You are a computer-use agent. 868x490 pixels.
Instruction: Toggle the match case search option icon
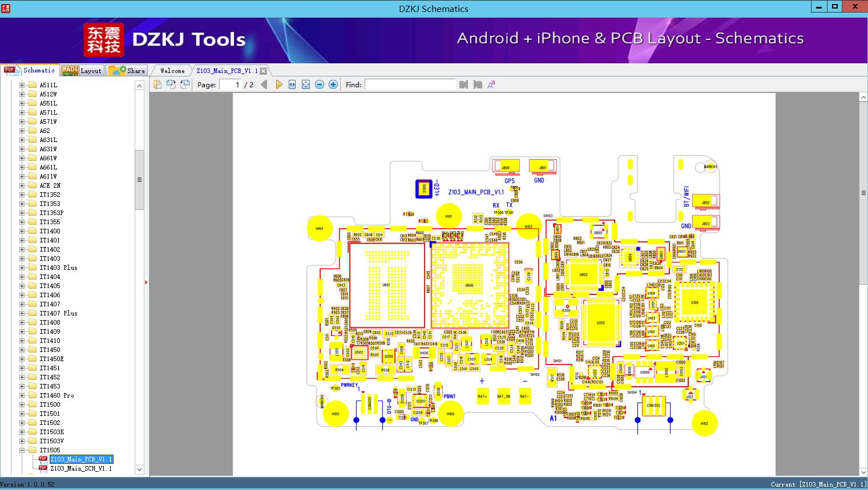point(491,84)
